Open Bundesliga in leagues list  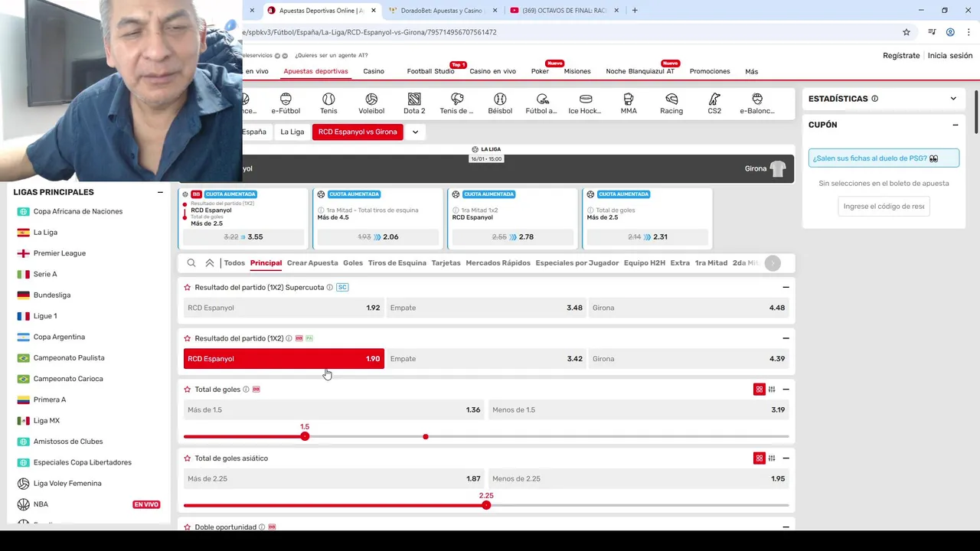tap(52, 295)
